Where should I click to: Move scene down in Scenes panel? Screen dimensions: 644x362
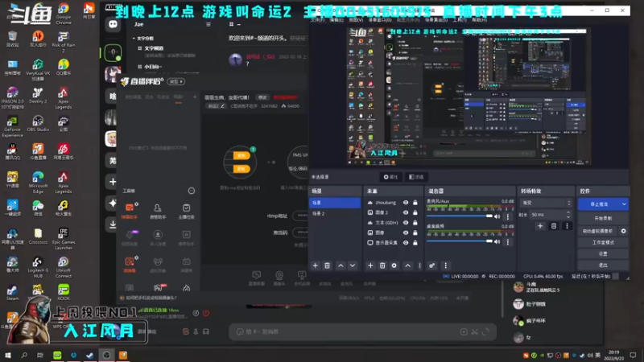[353, 265]
